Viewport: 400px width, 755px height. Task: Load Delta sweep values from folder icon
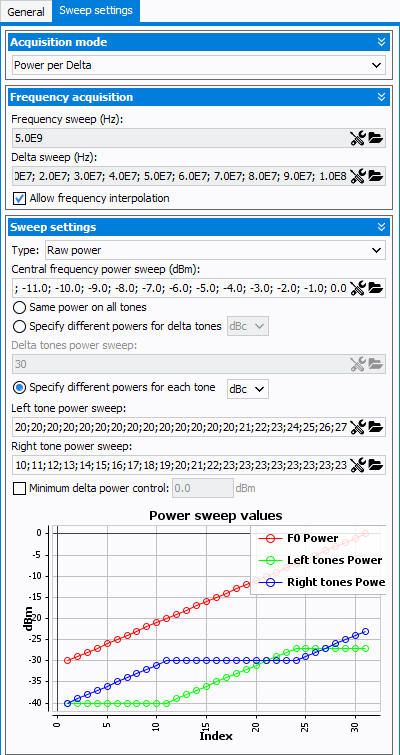click(x=375, y=176)
